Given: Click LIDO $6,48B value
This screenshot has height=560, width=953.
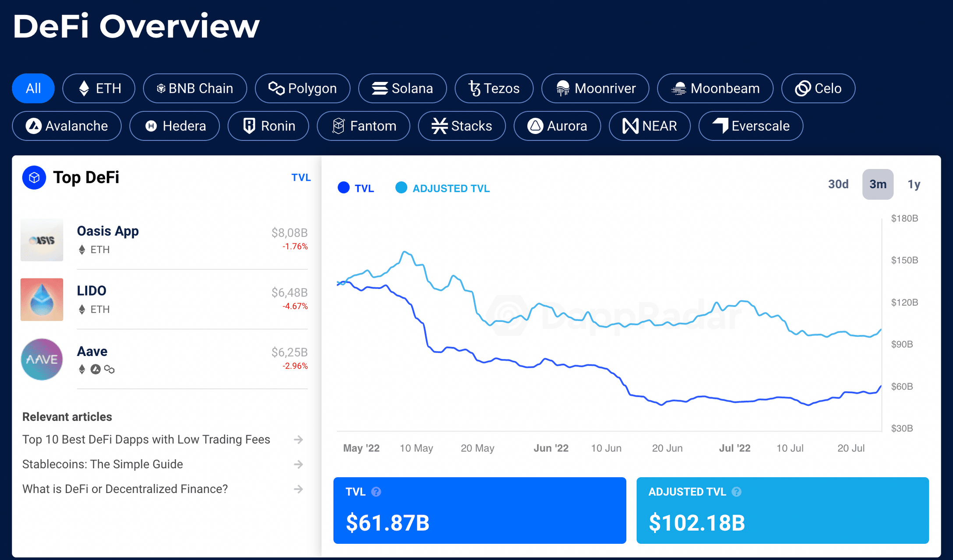Looking at the screenshot, I should point(289,292).
